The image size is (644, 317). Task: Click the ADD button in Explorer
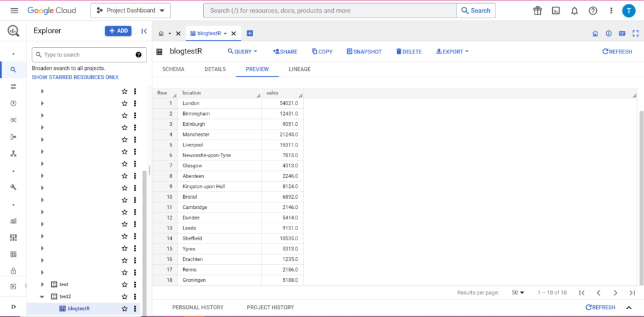tap(118, 31)
